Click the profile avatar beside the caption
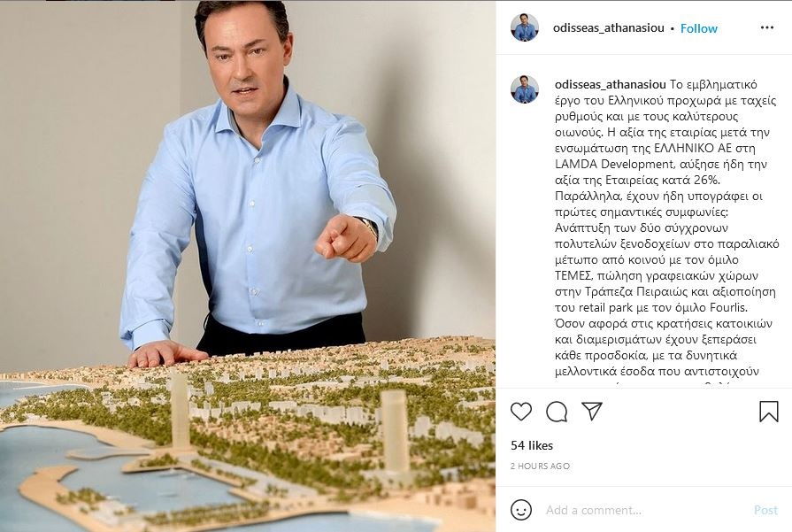This screenshot has height=532, width=792. pyautogui.click(x=525, y=89)
